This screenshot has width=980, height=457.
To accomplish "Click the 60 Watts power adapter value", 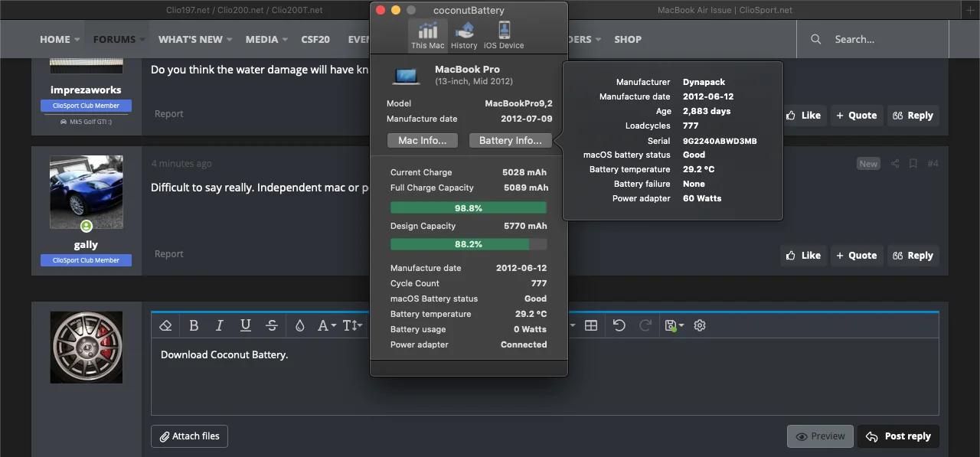I will pyautogui.click(x=702, y=198).
